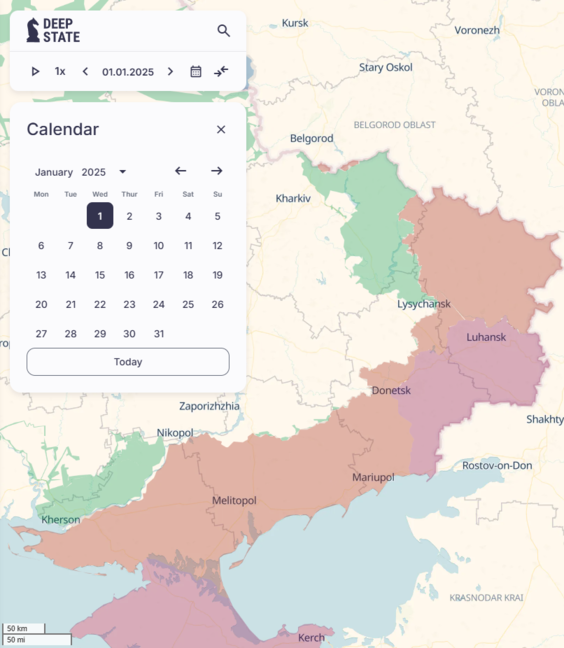Change the 1x playback speed
The height and width of the screenshot is (648, 564).
[x=60, y=71]
